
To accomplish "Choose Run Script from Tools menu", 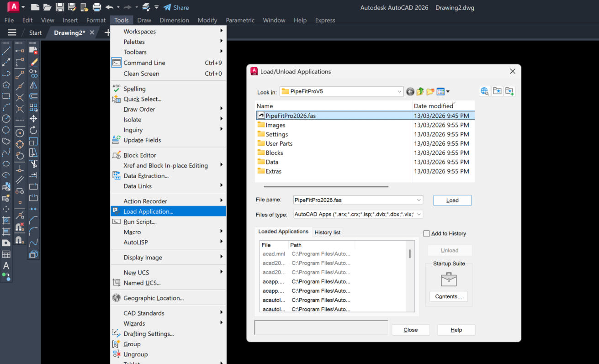I will (139, 222).
